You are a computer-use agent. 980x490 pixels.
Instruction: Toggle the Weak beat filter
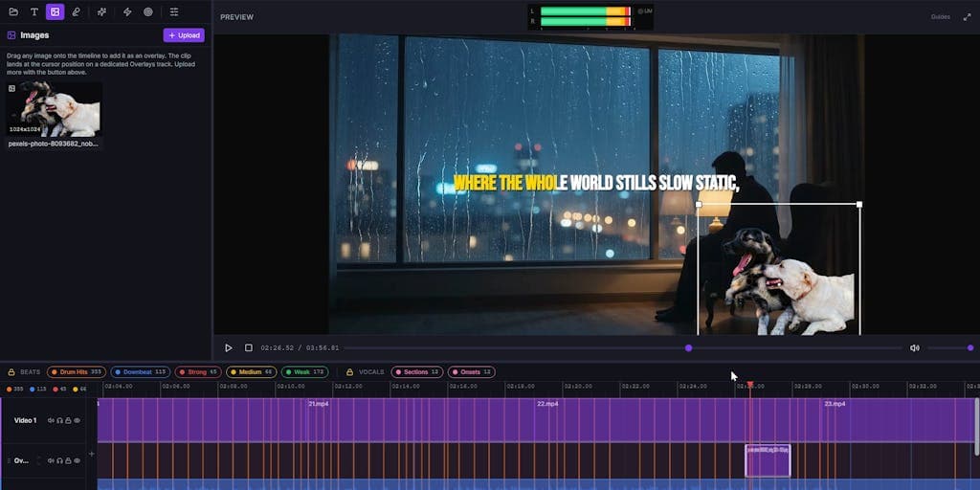304,372
